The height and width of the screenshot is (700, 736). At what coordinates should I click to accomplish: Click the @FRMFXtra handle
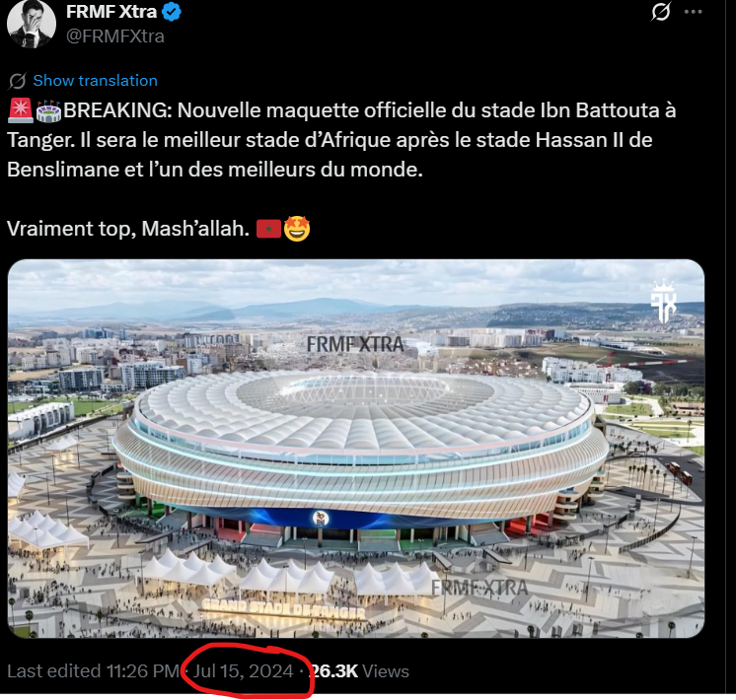(115, 36)
